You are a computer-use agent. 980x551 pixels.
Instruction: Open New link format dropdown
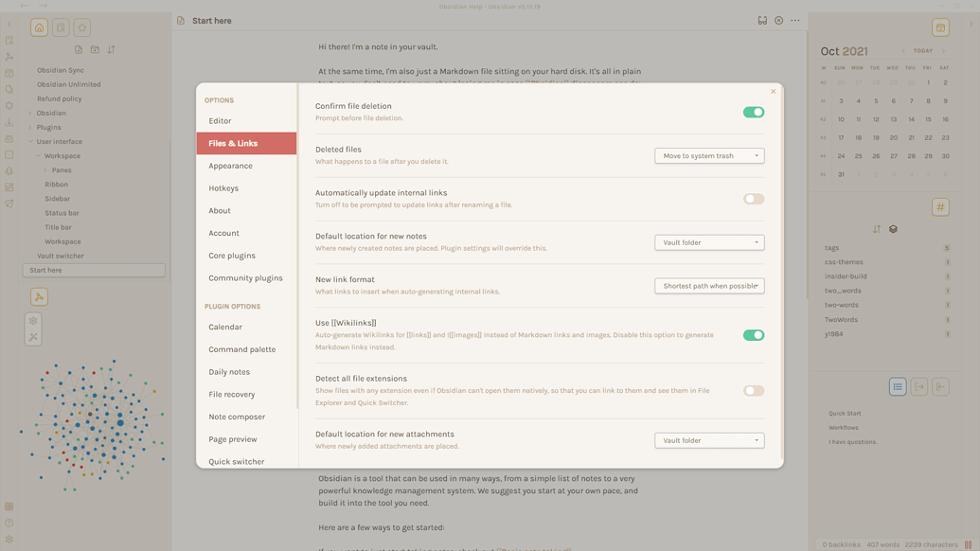pyautogui.click(x=709, y=286)
